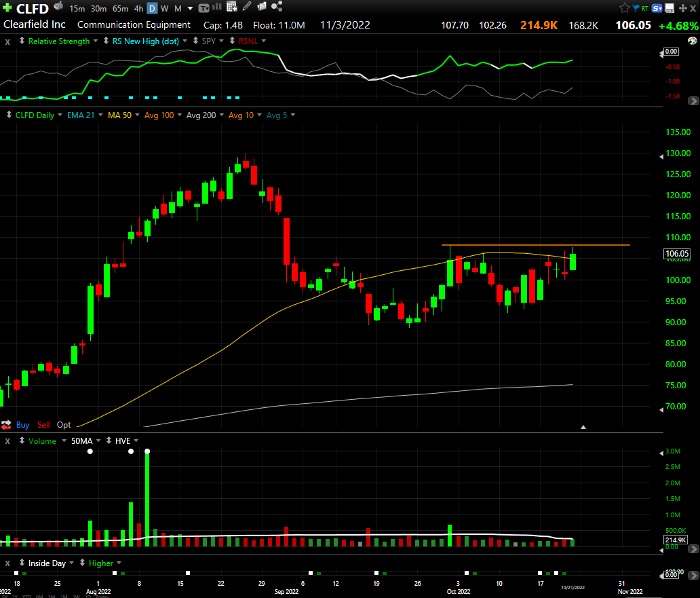The image size is (700, 598).
Task: Click right scroll button on volume scale
Action: click(694, 548)
